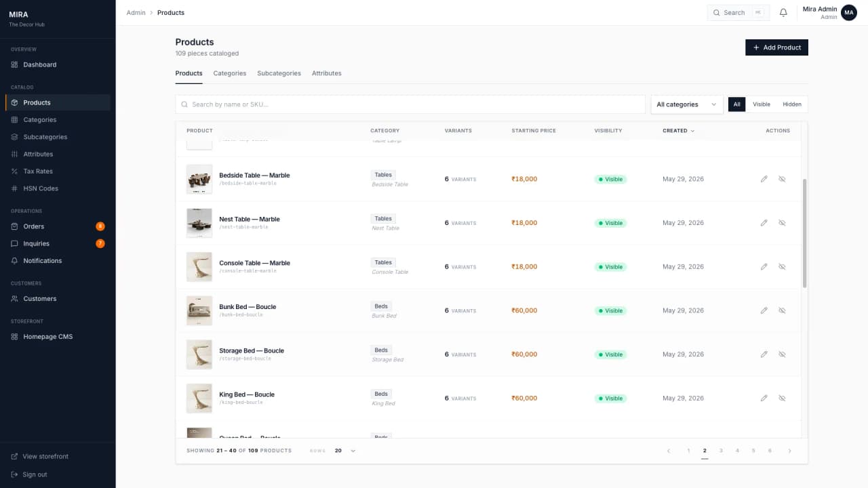Edit Bunk Bed — Boucle with pencil icon

tap(764, 310)
